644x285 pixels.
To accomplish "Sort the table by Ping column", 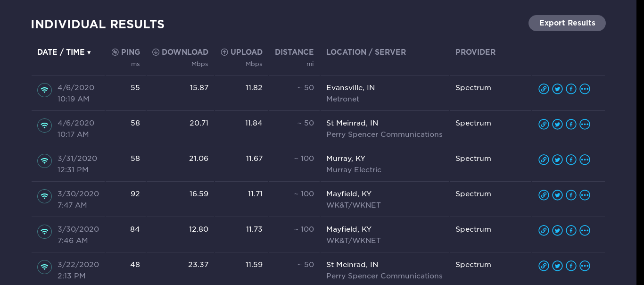I will [x=126, y=52].
